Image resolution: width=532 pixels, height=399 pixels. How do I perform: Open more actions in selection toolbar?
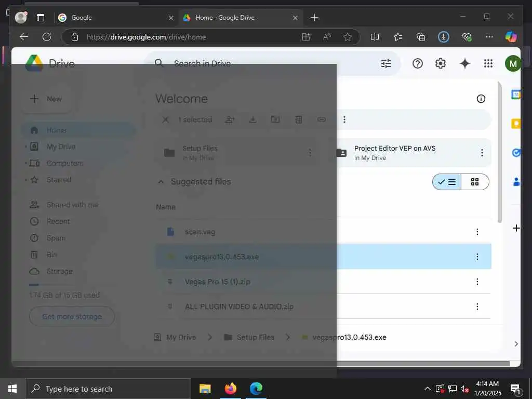point(344,119)
